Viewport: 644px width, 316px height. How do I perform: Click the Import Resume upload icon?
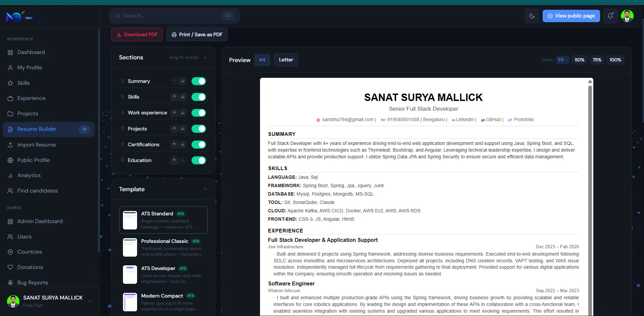(x=10, y=145)
